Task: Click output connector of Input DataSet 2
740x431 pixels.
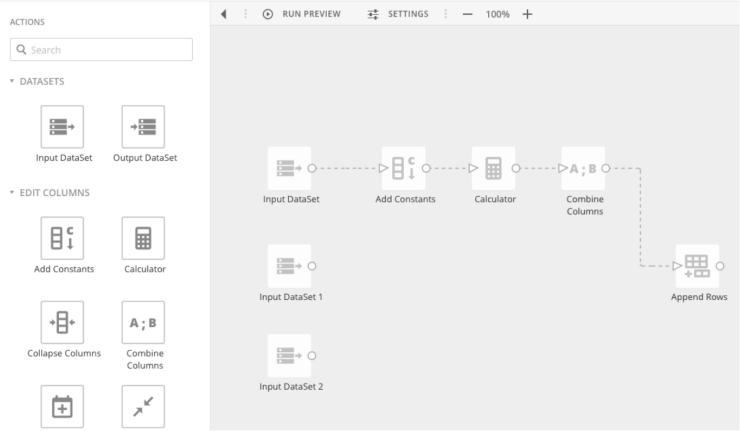Action: click(312, 355)
